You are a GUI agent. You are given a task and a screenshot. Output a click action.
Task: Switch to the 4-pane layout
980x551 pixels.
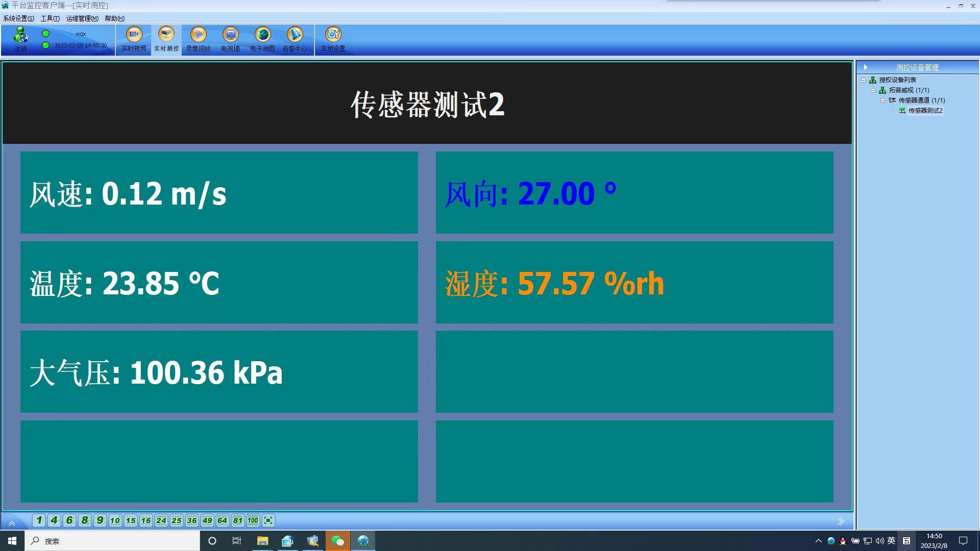[x=54, y=520]
